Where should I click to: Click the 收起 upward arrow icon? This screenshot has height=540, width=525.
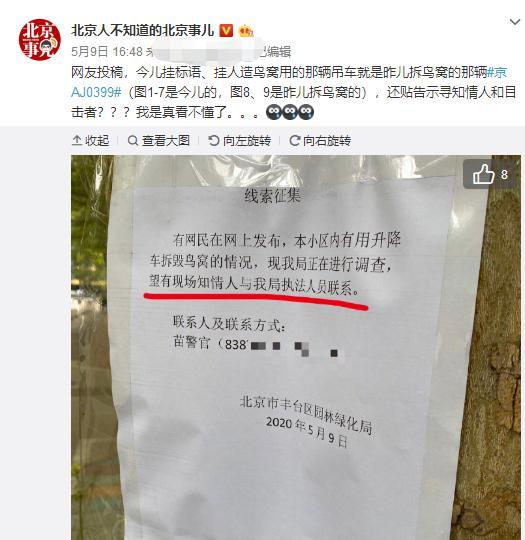[76, 141]
